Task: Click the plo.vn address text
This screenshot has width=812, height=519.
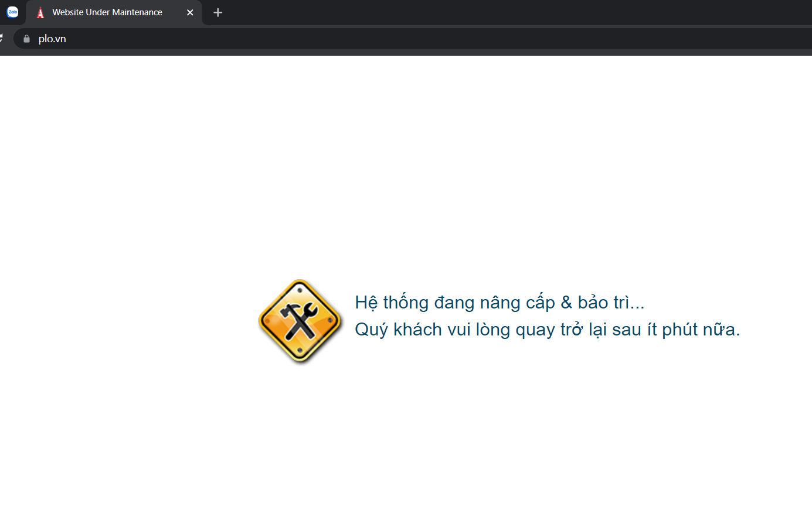Action: point(52,38)
